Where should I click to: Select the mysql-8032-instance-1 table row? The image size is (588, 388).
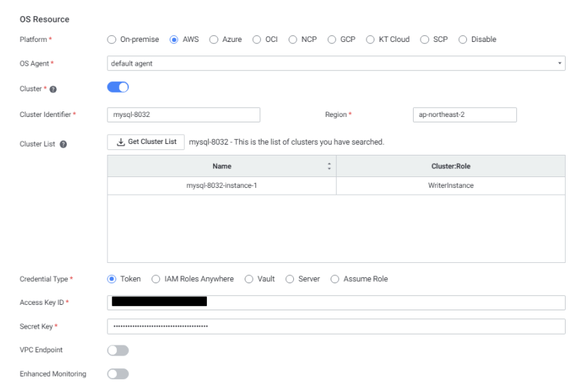pos(222,186)
